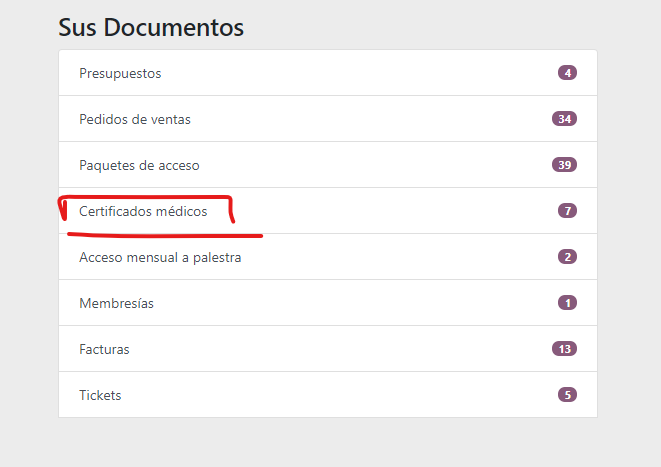Image resolution: width=661 pixels, height=467 pixels.
Task: Click the Sus Documentos heading
Action: (151, 27)
